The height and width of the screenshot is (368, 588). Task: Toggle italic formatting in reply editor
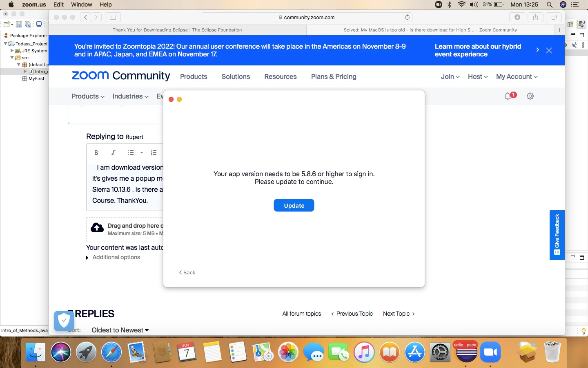(x=113, y=153)
